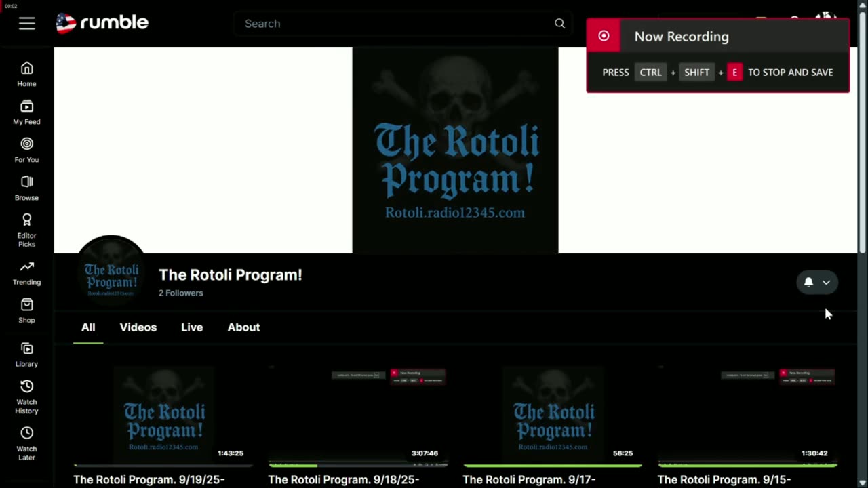Open the 56:25 duration video thumbnail
868x488 pixels.
coord(553,415)
